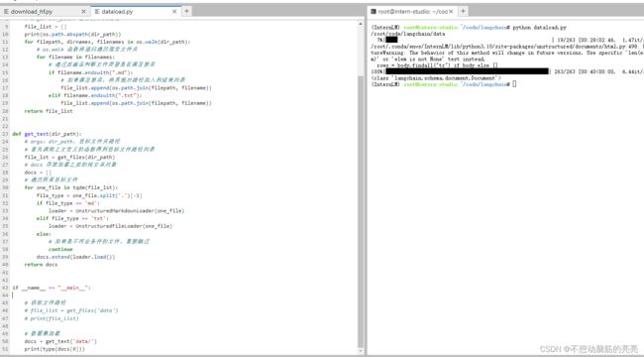
Task: Click the last terminal prompt cursor
Action: 514,84
